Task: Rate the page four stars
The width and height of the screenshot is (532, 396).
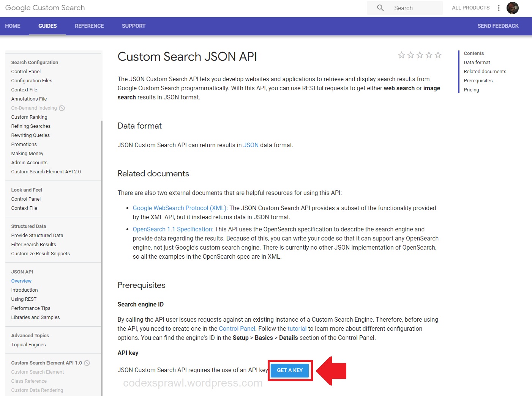Action: 429,55
